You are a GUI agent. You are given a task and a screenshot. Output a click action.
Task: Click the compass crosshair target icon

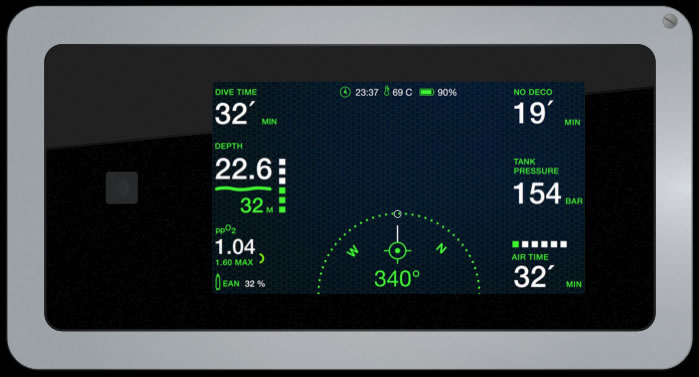tap(397, 250)
